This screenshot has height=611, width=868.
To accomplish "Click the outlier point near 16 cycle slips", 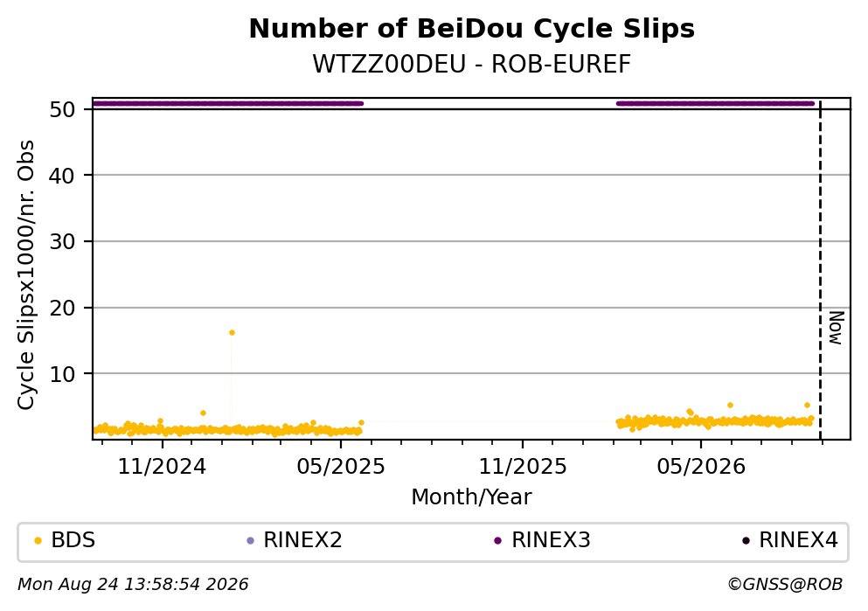I will pyautogui.click(x=232, y=333).
